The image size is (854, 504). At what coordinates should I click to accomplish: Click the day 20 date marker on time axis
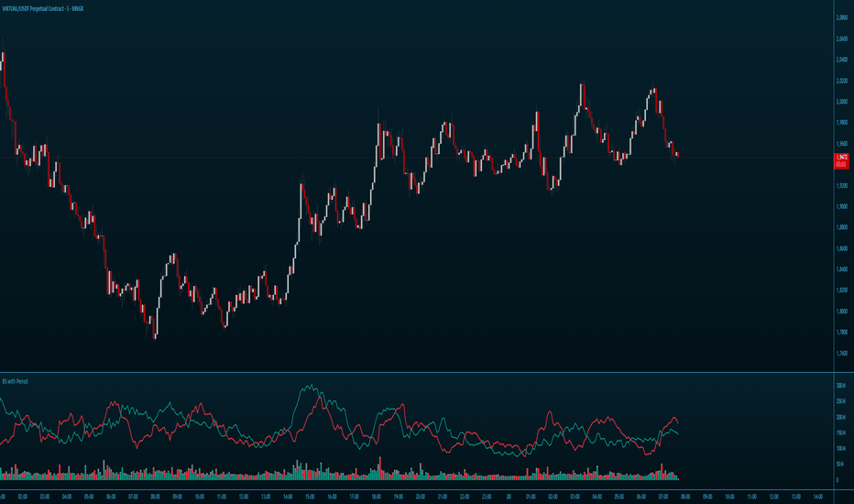(509, 497)
